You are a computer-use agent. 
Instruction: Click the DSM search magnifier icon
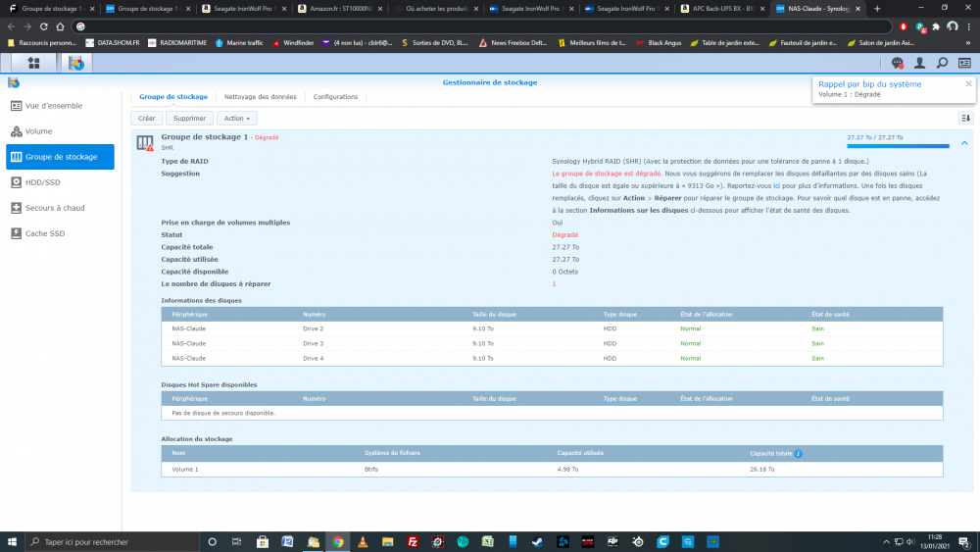click(x=942, y=63)
